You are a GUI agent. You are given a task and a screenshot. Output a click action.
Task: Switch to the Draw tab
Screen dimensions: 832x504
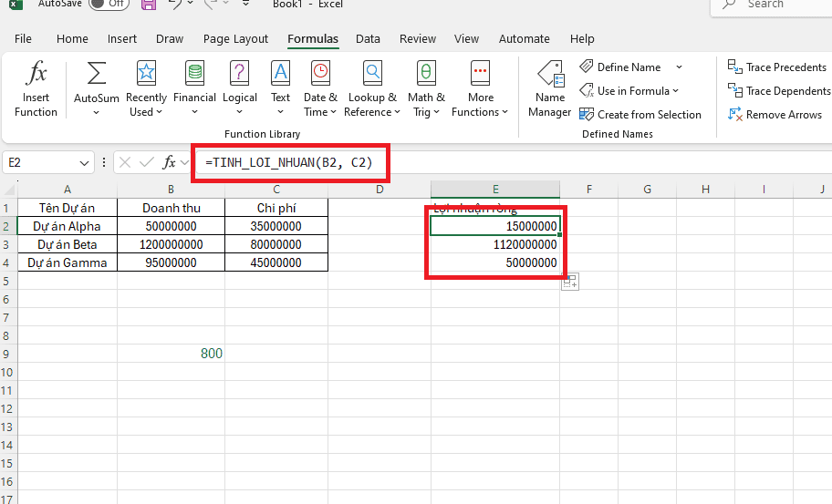point(170,38)
